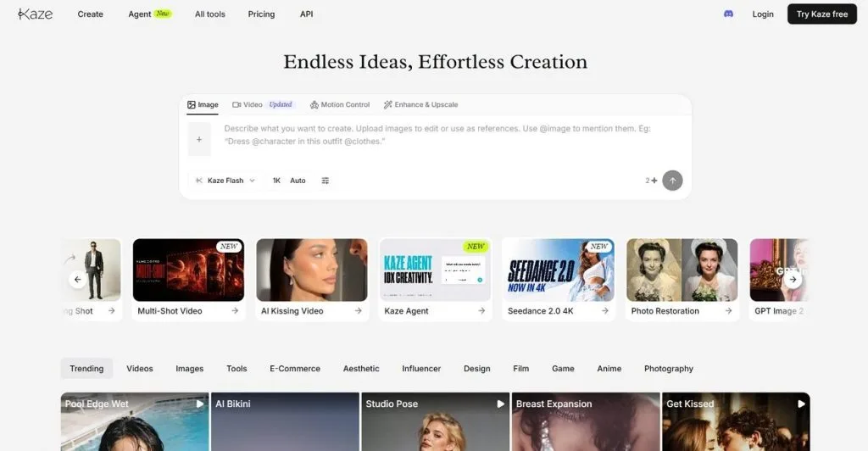
Task: Go to the Pricing page
Action: coord(261,14)
